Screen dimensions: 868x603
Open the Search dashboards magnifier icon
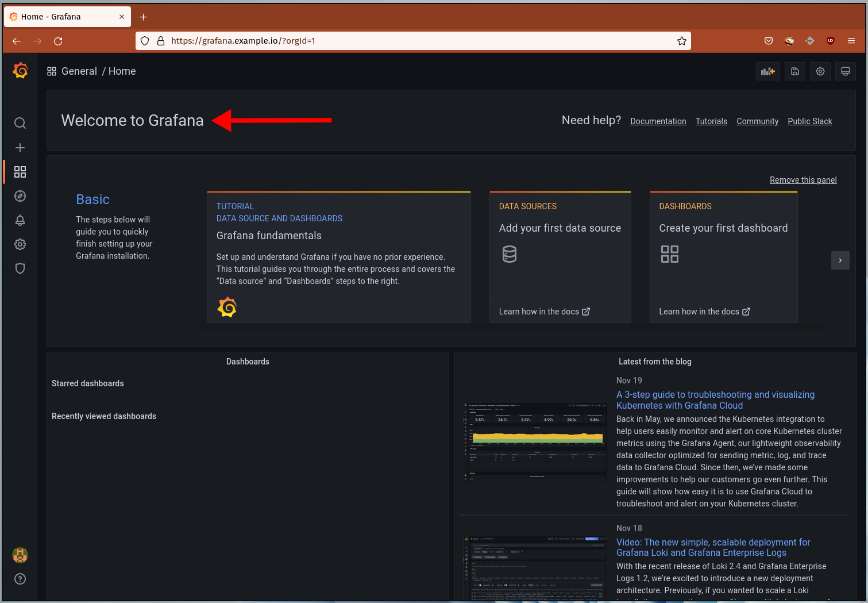(x=20, y=123)
